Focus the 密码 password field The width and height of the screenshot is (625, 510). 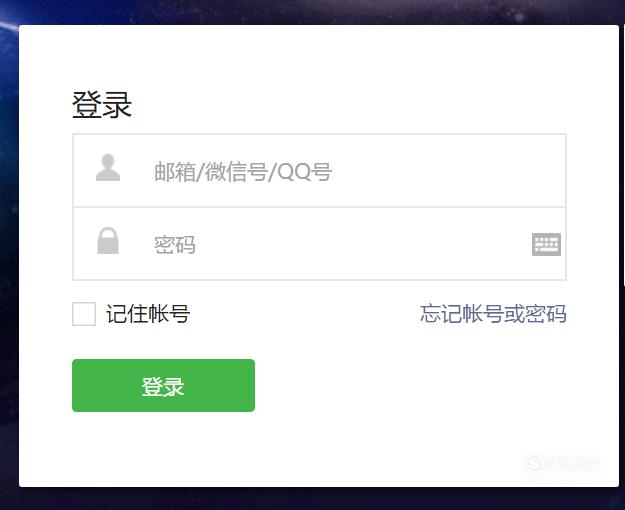coord(319,244)
